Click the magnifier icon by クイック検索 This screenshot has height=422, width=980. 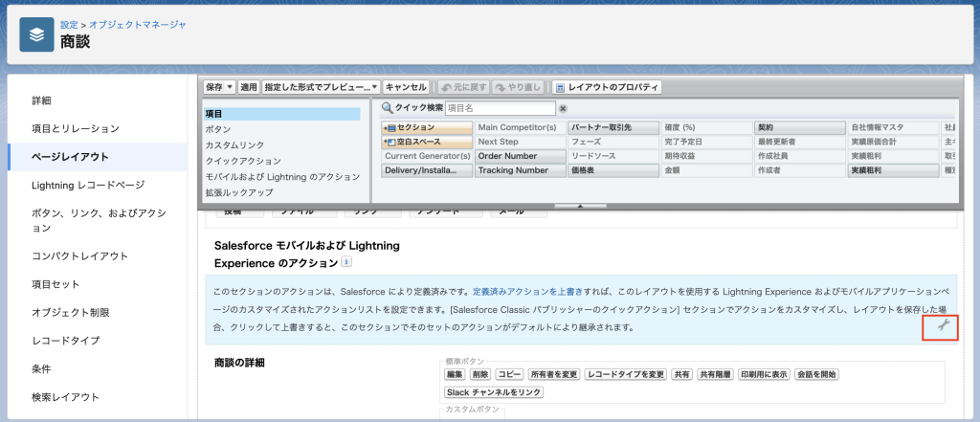click(x=387, y=108)
